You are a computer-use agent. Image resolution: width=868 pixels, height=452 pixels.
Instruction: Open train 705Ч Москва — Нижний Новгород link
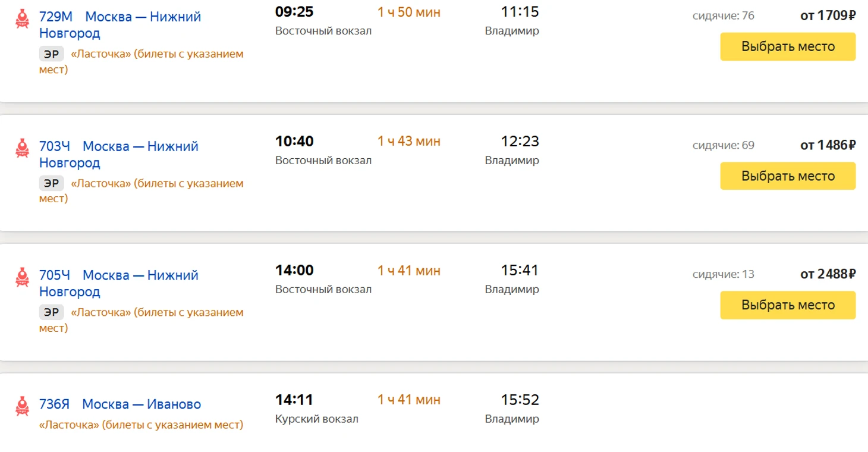pyautogui.click(x=118, y=284)
